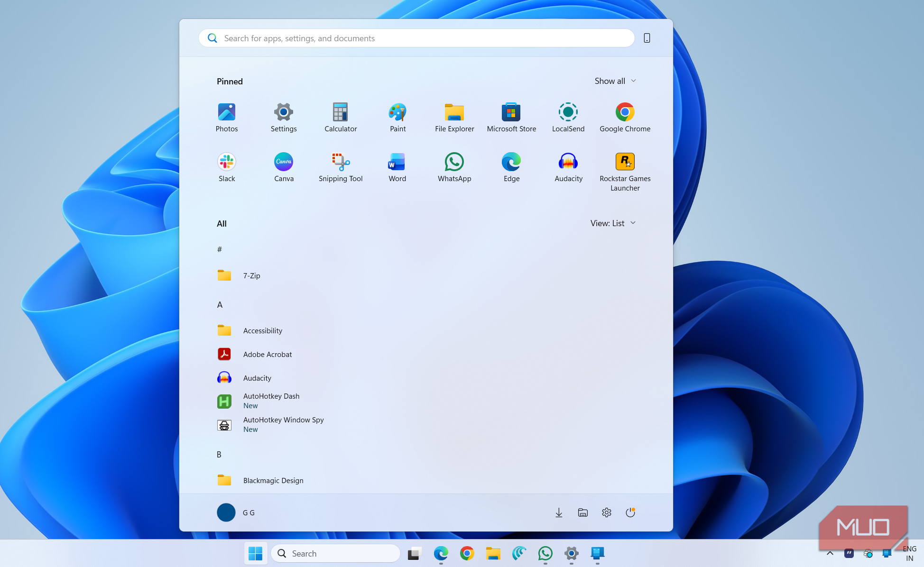This screenshot has width=924, height=567.
Task: Click the phone companion icon beside search
Action: pyautogui.click(x=647, y=38)
